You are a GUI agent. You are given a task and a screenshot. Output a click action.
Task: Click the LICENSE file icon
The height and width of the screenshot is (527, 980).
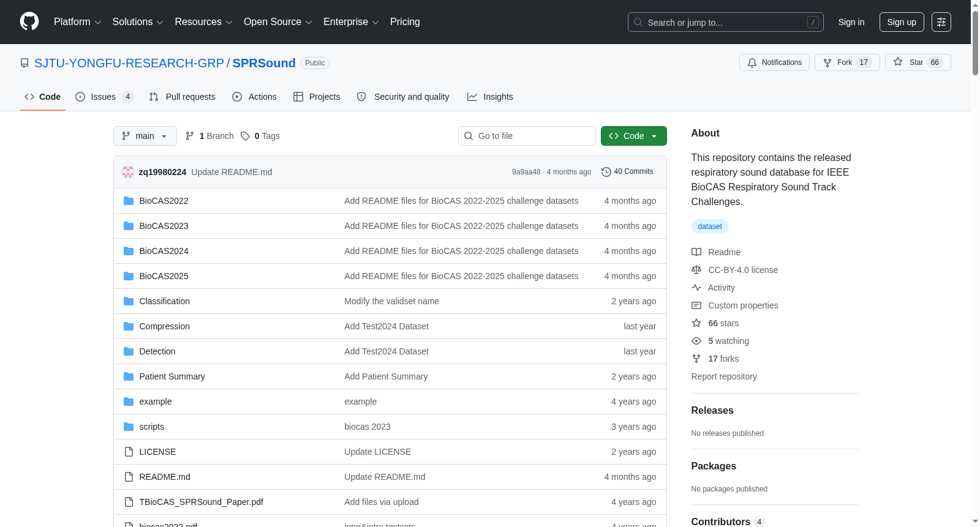[129, 452]
